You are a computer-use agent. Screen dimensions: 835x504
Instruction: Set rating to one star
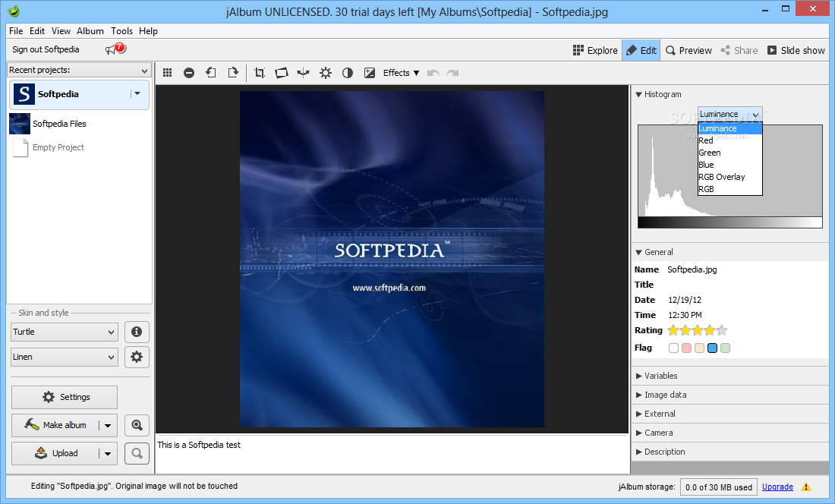[x=673, y=330]
